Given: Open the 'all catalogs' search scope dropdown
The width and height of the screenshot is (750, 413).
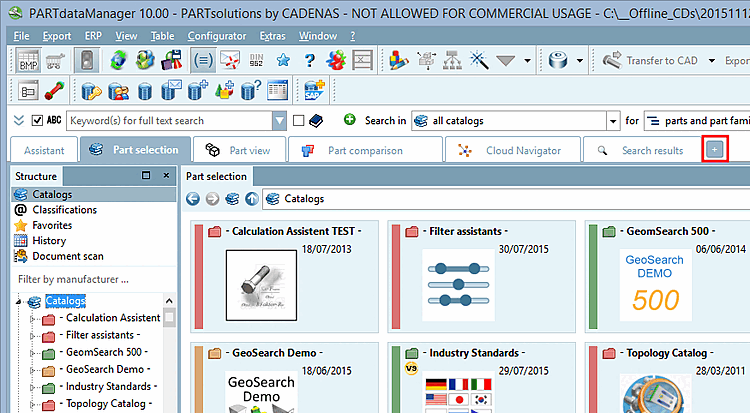Looking at the screenshot, I should [613, 121].
